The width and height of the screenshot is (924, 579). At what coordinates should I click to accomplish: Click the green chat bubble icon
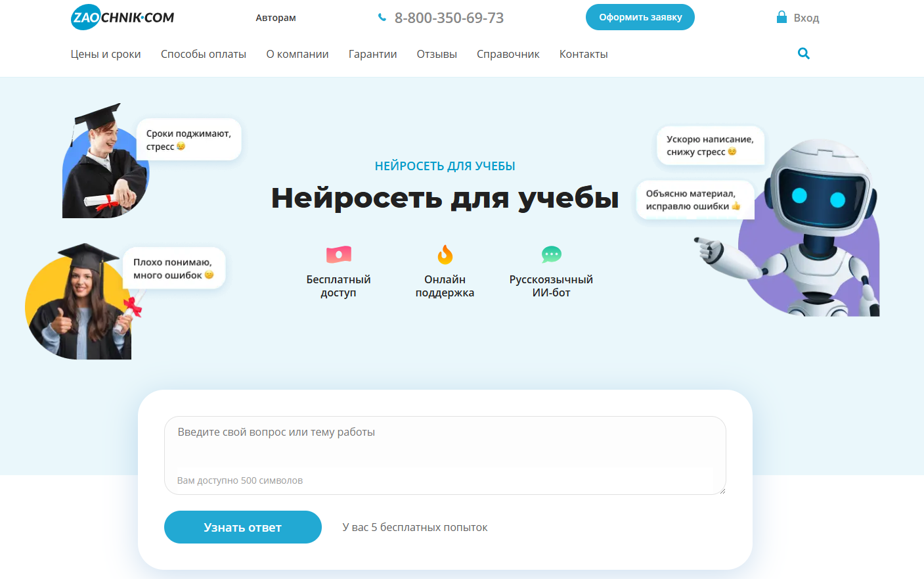pos(551,254)
